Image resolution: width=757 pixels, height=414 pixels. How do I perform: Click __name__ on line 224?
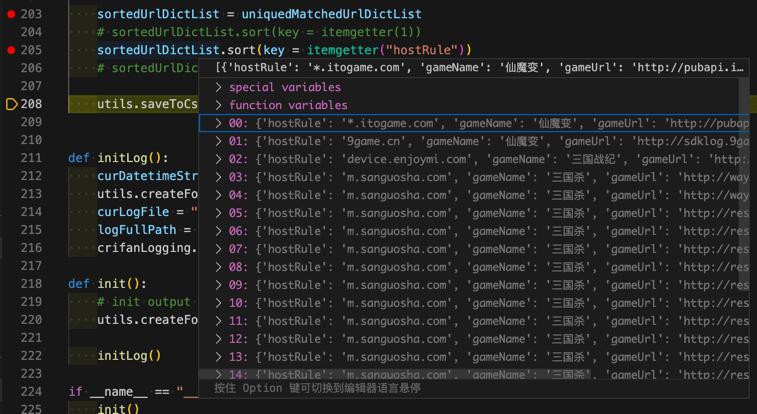click(x=118, y=392)
